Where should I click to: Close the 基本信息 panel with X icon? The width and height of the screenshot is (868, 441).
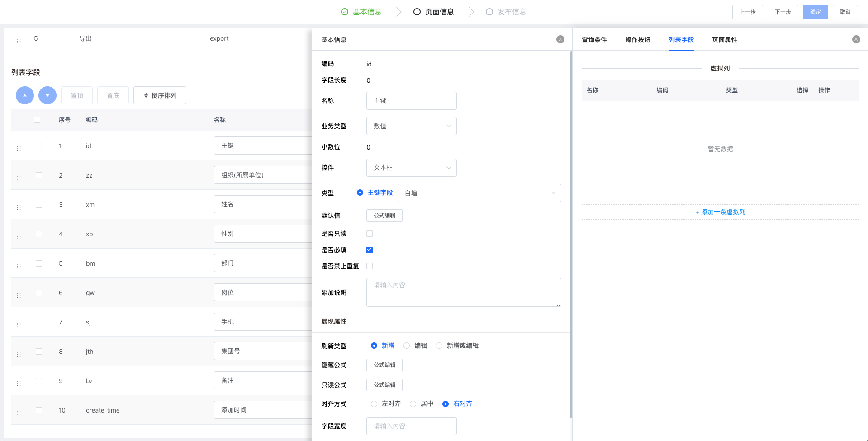coord(560,39)
